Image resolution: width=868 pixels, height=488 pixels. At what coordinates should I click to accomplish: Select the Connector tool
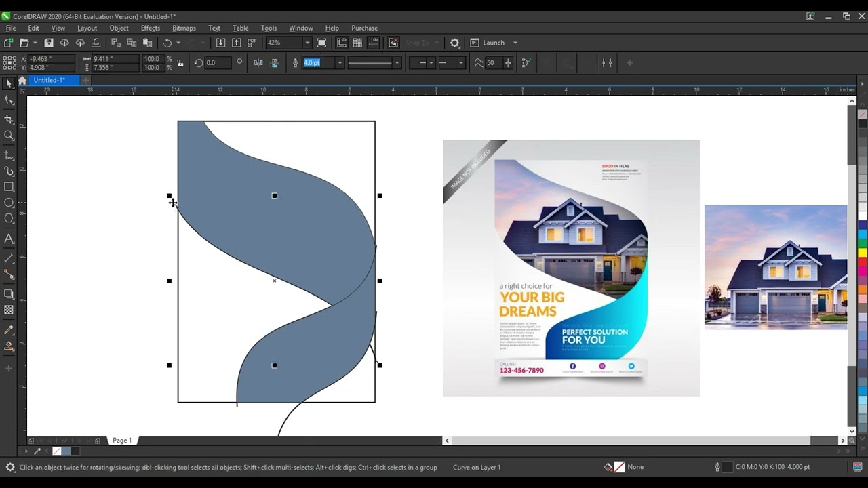[x=9, y=274]
